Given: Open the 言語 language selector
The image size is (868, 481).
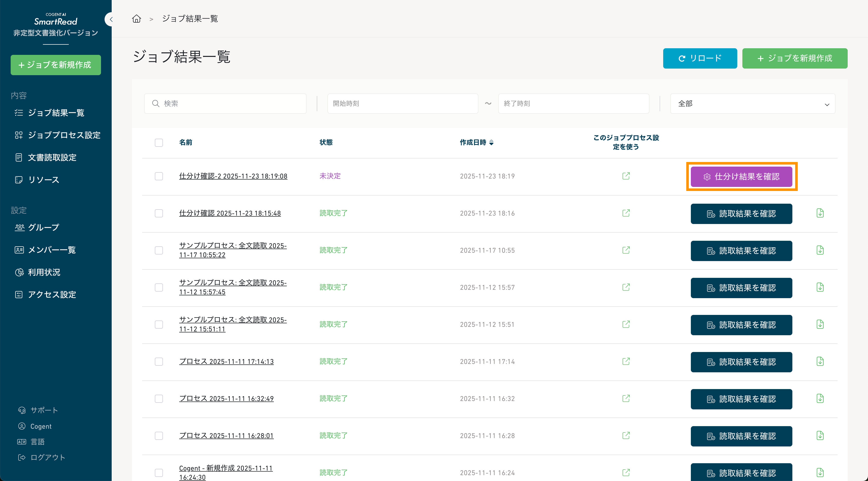Looking at the screenshot, I should [37, 442].
